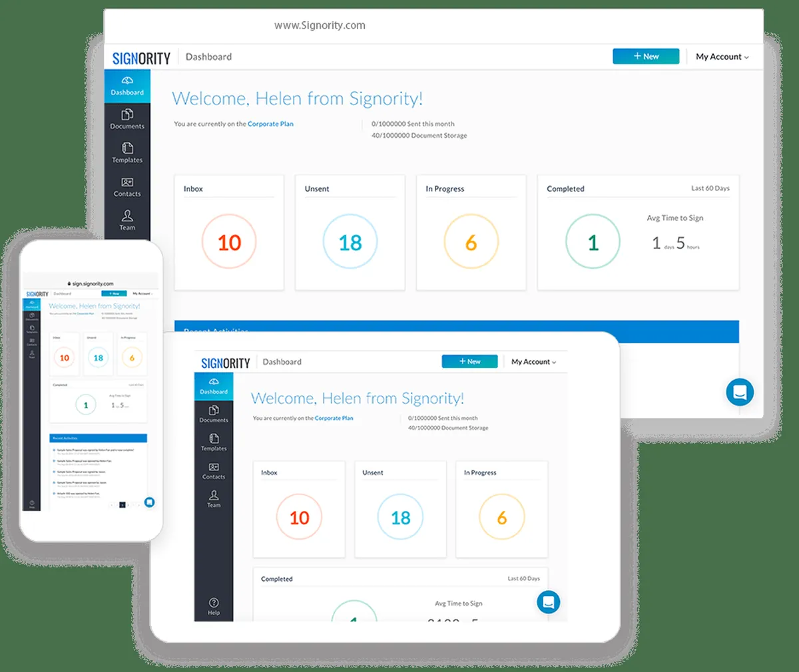The width and height of the screenshot is (799, 672).
Task: Open Unsent count 18 in tablet window
Action: 400,517
